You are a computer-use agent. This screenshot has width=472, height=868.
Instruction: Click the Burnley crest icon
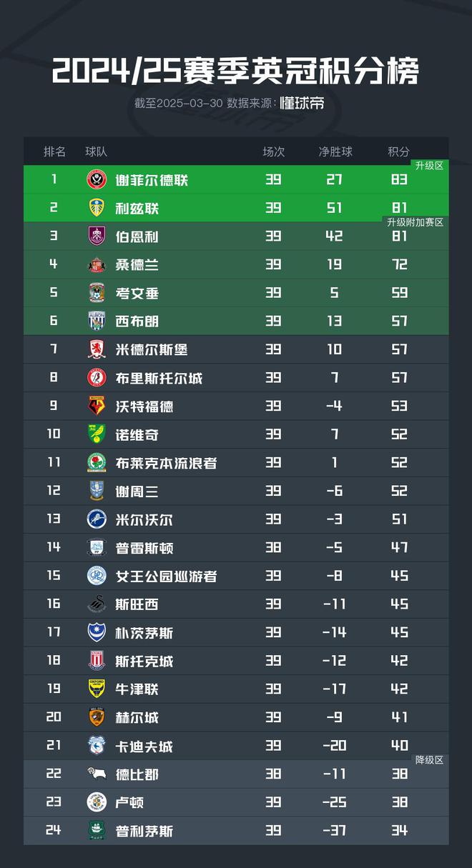pyautogui.click(x=97, y=236)
